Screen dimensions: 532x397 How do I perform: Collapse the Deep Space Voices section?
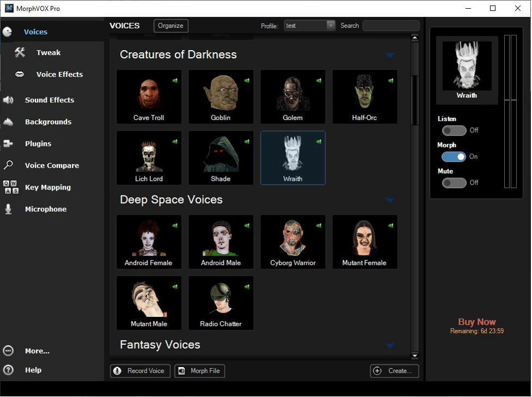390,200
